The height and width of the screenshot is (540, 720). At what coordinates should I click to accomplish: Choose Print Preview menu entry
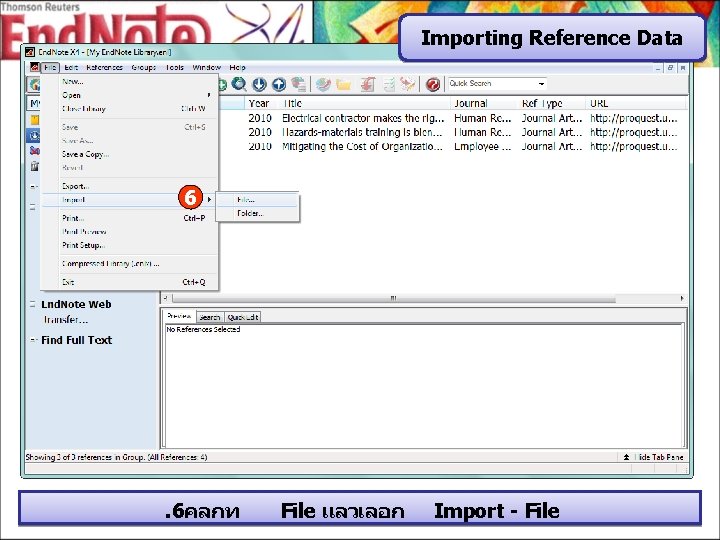click(129, 231)
